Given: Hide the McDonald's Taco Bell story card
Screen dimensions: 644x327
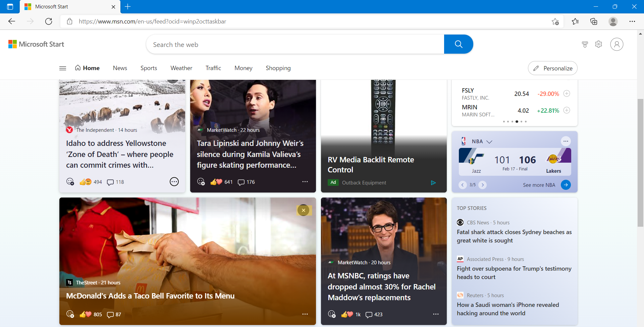Looking at the screenshot, I should click(304, 210).
